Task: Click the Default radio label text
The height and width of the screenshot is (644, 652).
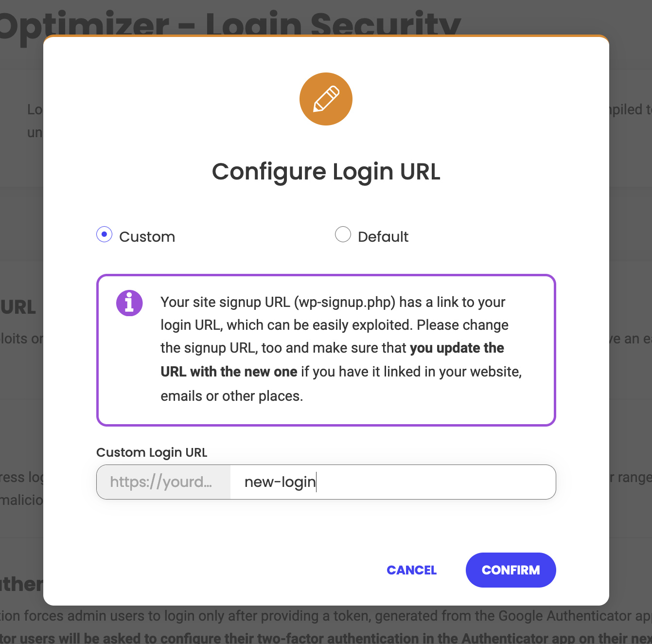Action: (x=383, y=237)
